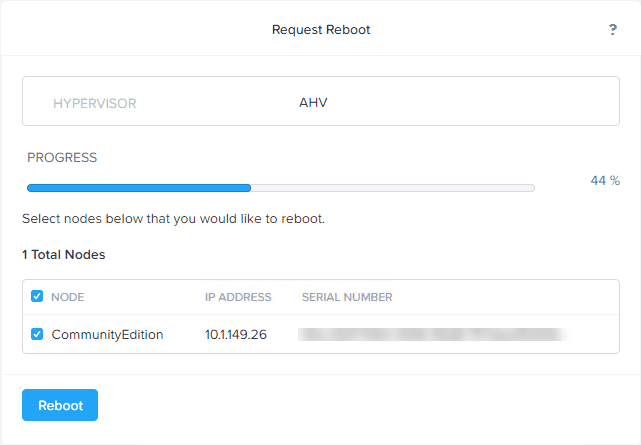Click the SERIAL NUMBER column header
Image resolution: width=641 pixels, height=445 pixels.
(347, 297)
